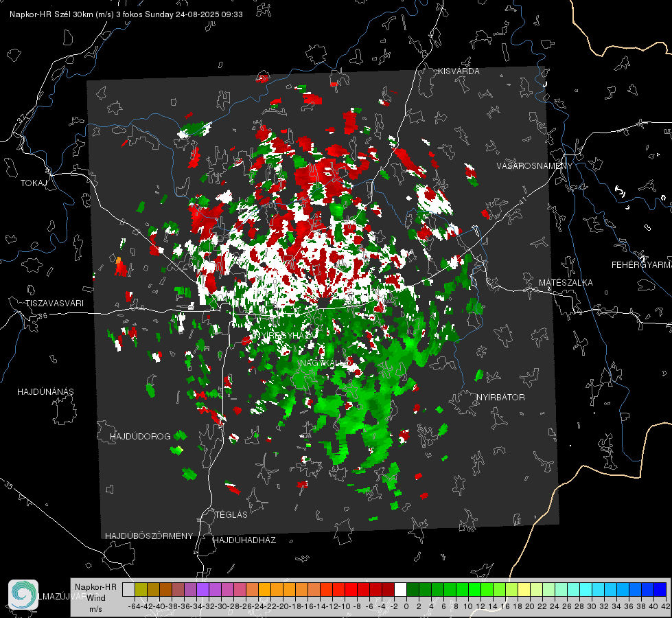The height and width of the screenshot is (618, 672).
Task: Click the orange swatch between -24 and -22
Action: coord(264,589)
